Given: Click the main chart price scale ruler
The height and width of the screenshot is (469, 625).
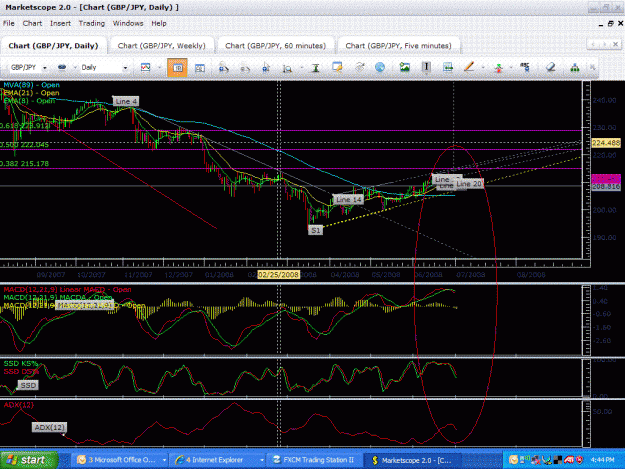Looking at the screenshot, I should tap(586, 170).
